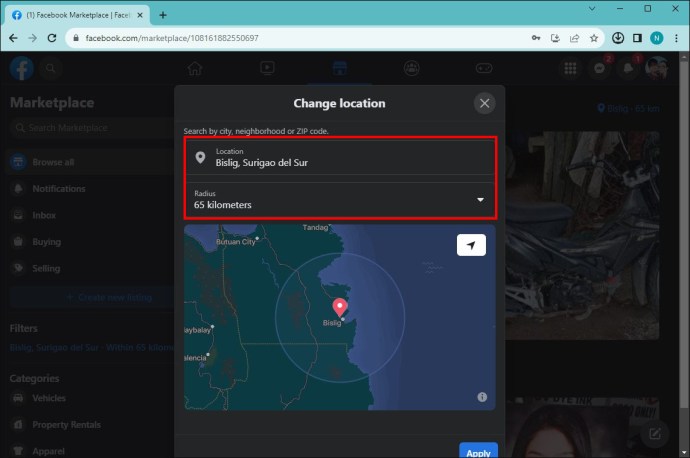Go back in browser
This screenshot has width=690, height=458.
point(13,38)
